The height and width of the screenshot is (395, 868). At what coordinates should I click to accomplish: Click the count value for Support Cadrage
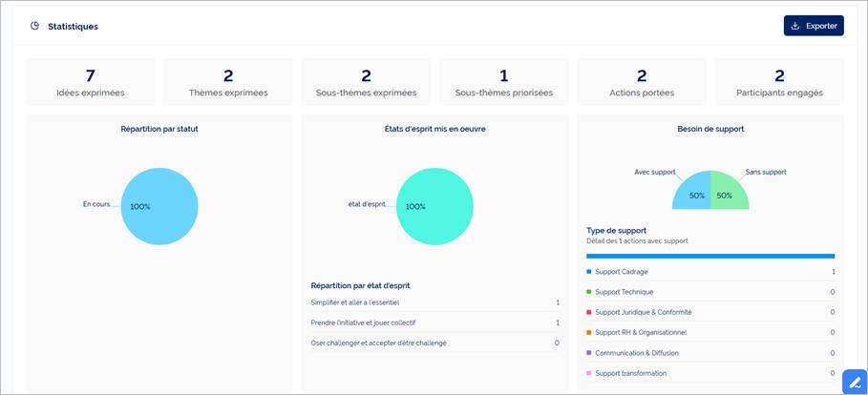[833, 272]
